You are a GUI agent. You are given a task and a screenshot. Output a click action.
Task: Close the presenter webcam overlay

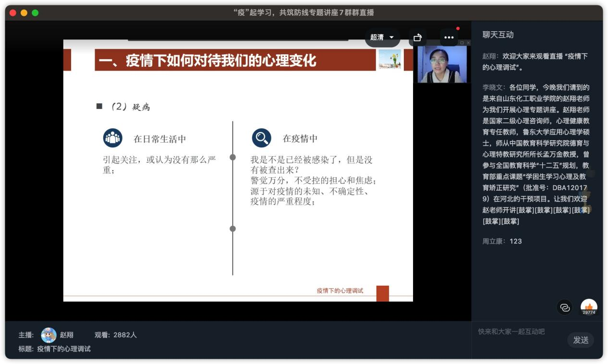[x=468, y=43]
